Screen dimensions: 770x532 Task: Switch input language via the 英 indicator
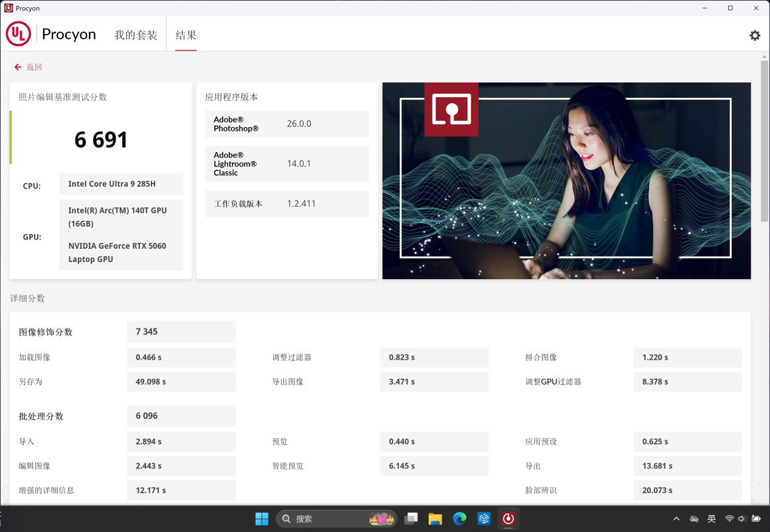click(x=711, y=519)
